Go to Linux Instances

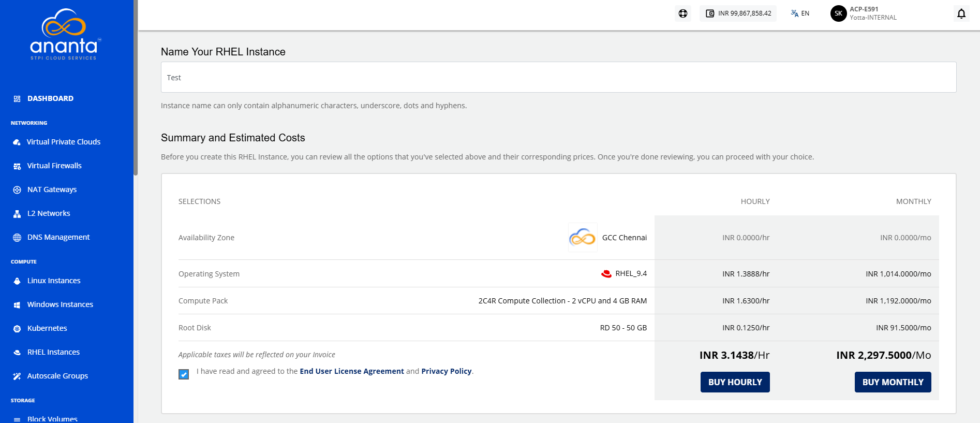[x=54, y=281]
